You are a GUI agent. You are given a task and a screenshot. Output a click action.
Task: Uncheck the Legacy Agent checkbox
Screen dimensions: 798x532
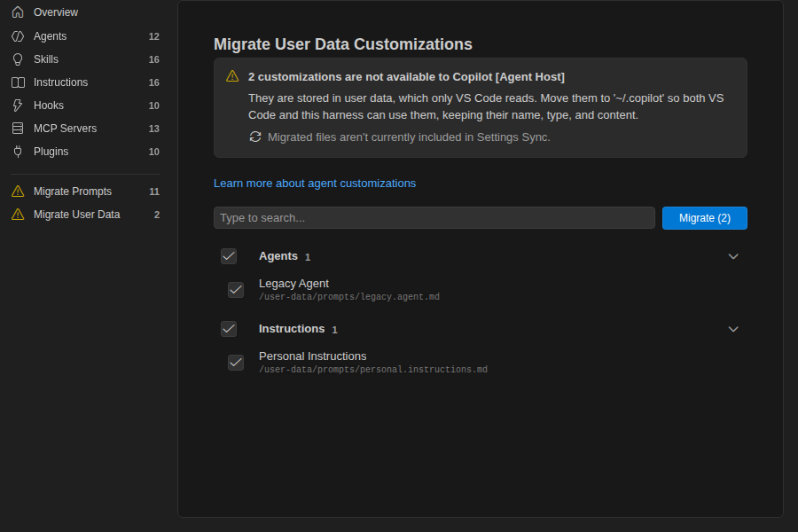pos(236,290)
